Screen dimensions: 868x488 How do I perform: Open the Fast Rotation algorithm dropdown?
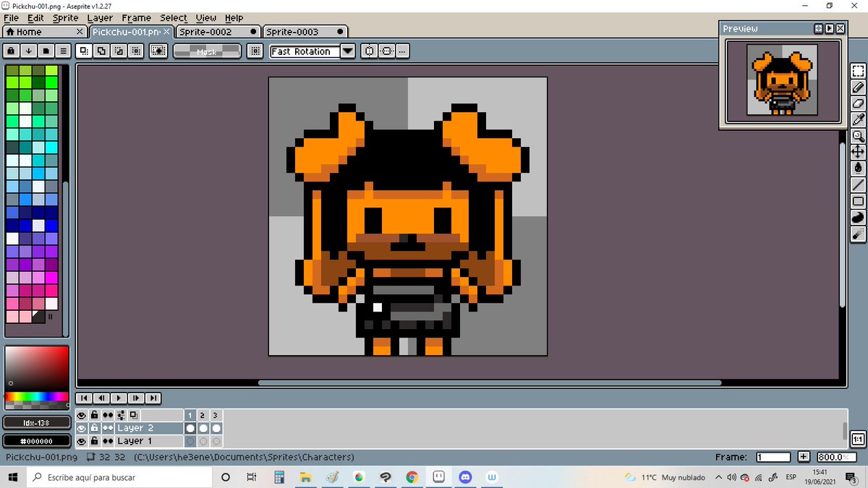[348, 51]
